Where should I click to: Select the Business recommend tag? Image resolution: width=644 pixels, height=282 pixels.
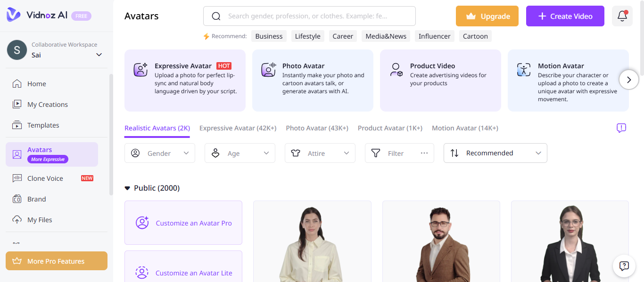click(269, 36)
